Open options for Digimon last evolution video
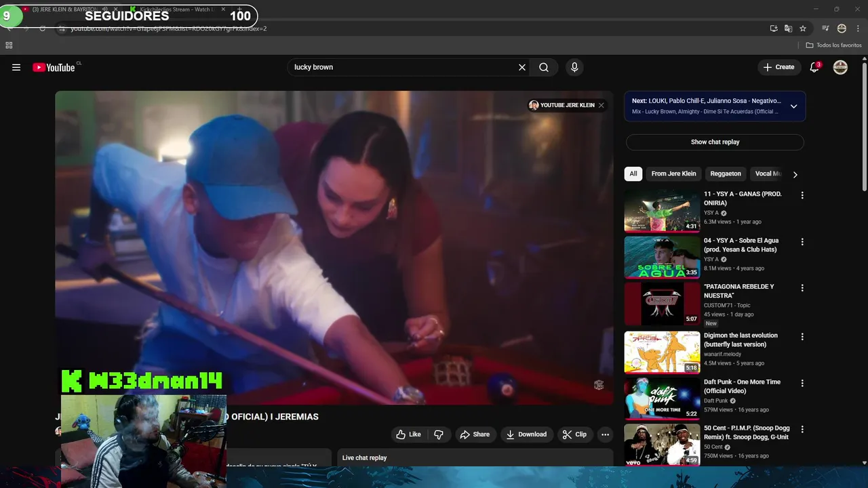Image resolution: width=868 pixels, height=488 pixels. tap(802, 337)
